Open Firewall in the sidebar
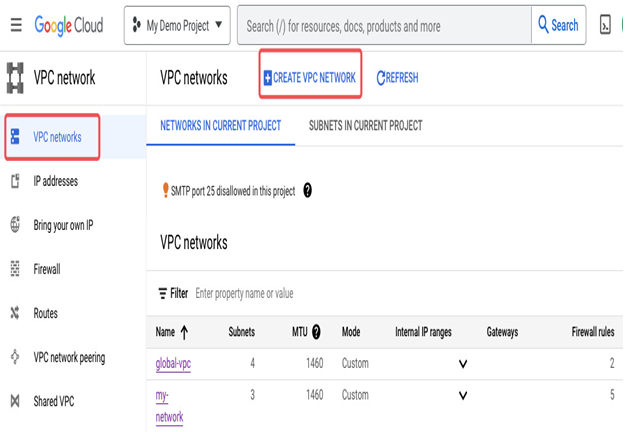The image size is (633, 432). (47, 269)
